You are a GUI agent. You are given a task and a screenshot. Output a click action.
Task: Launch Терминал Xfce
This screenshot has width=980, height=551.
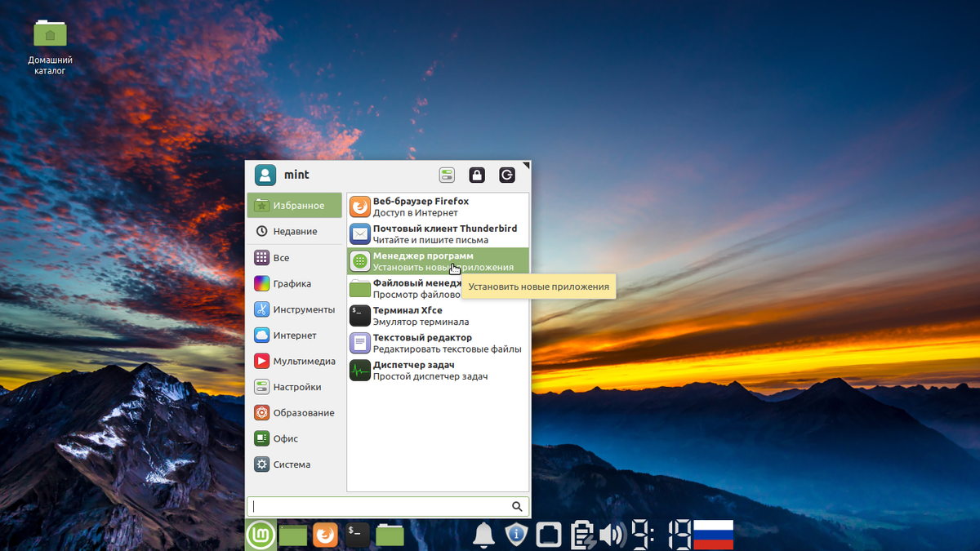(x=439, y=316)
